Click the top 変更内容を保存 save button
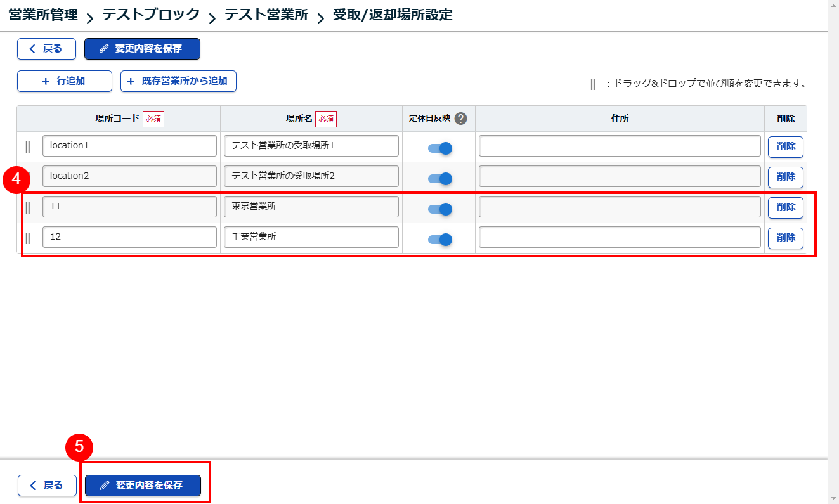The height and width of the screenshot is (504, 839). [142, 49]
